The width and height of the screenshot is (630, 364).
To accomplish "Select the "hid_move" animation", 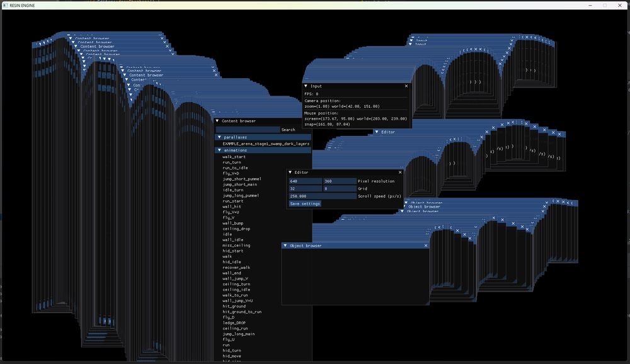I will [x=232, y=356].
